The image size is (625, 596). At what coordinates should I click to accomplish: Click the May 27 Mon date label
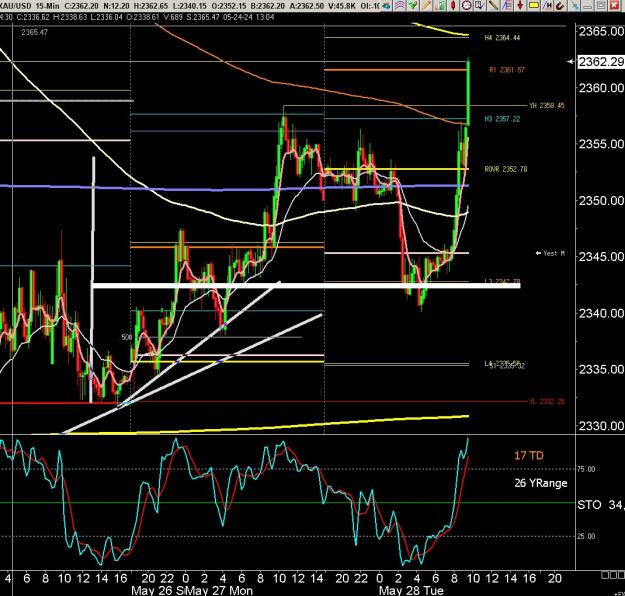point(219,590)
